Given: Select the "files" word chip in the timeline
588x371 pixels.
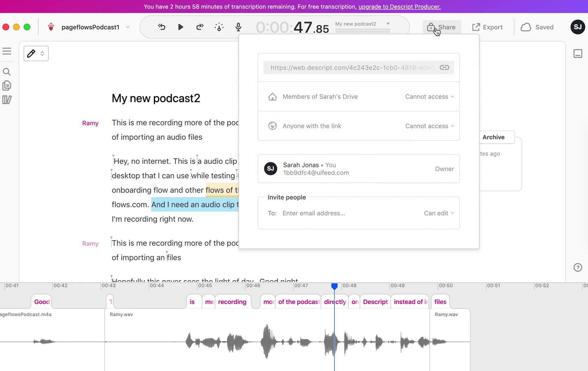Looking at the screenshot, I should pos(440,302).
